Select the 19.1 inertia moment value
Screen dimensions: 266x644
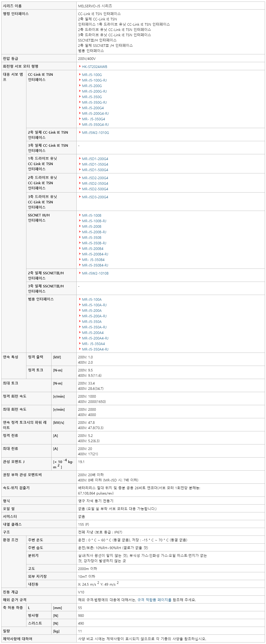point(81,462)
